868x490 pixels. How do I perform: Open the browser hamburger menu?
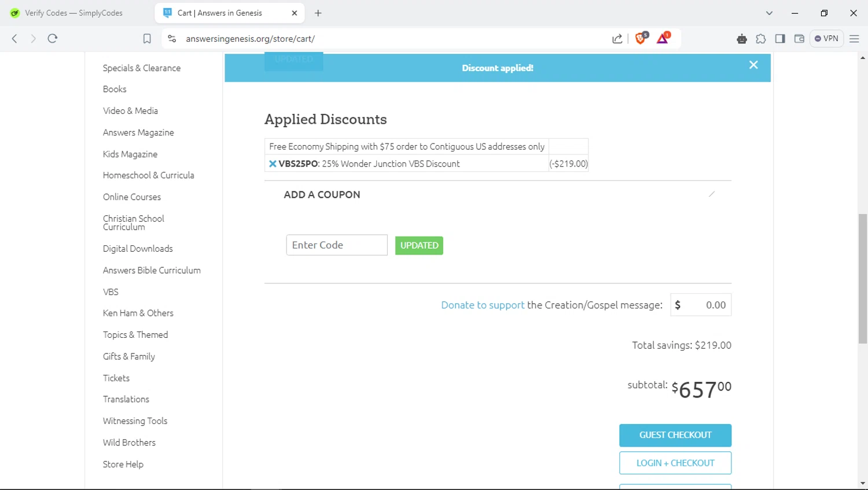[x=854, y=39]
